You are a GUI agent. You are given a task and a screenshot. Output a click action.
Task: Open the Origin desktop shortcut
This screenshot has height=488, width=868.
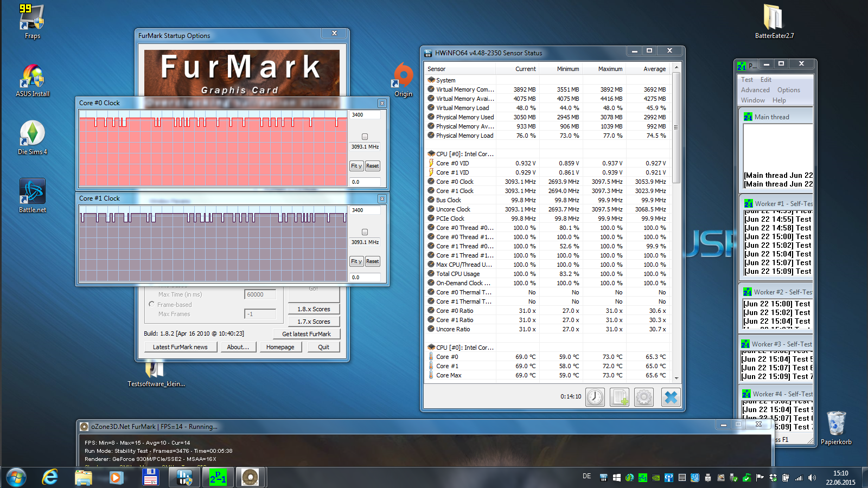pos(403,80)
